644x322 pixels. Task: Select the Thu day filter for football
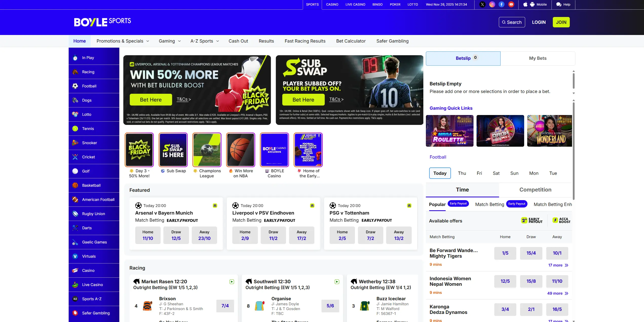(x=462, y=173)
